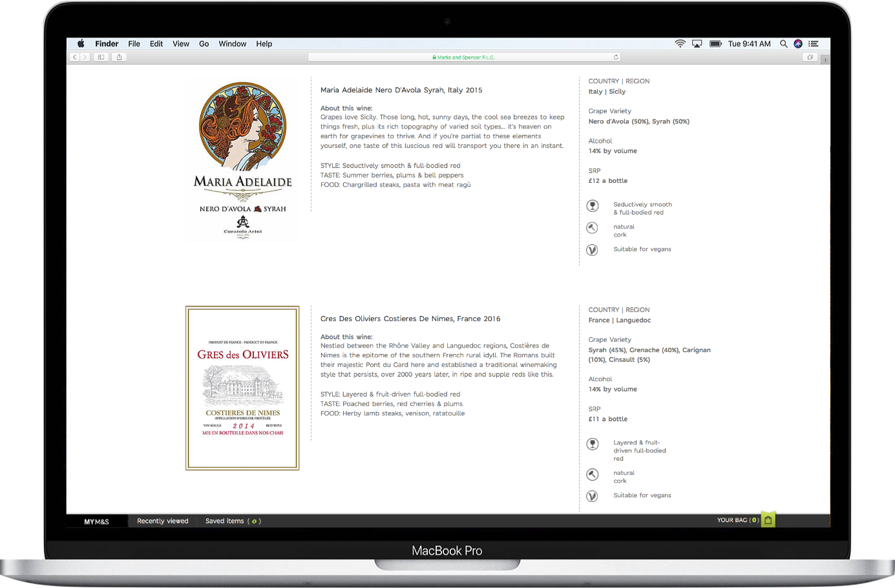Click 'TASTE: Poached berries, red cherries & plums'
This screenshot has height=588, width=895.
[392, 404]
